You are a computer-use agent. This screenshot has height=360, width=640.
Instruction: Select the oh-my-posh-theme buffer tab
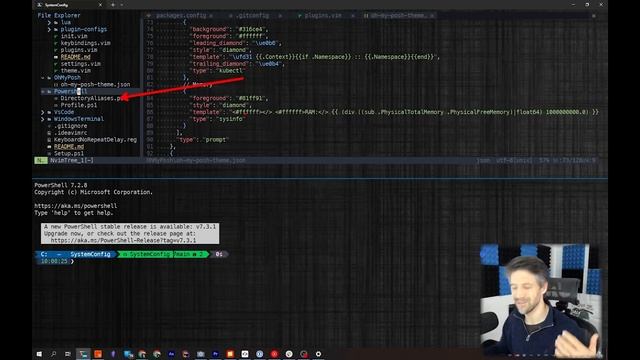pyautogui.click(x=398, y=16)
